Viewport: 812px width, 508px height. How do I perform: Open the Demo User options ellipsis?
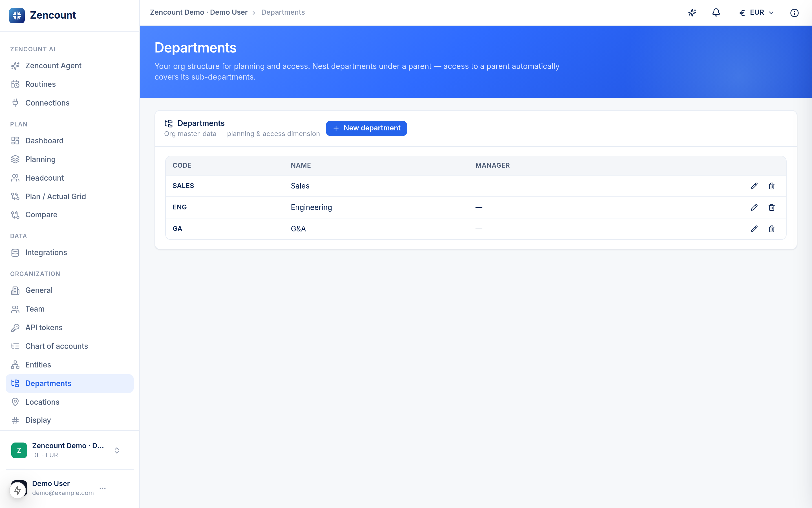pos(103,488)
